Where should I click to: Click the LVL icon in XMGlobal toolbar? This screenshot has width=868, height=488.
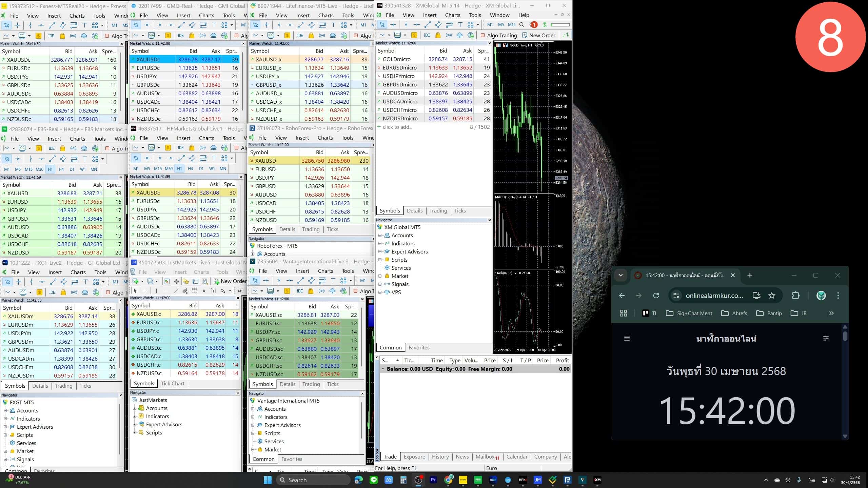(x=545, y=25)
